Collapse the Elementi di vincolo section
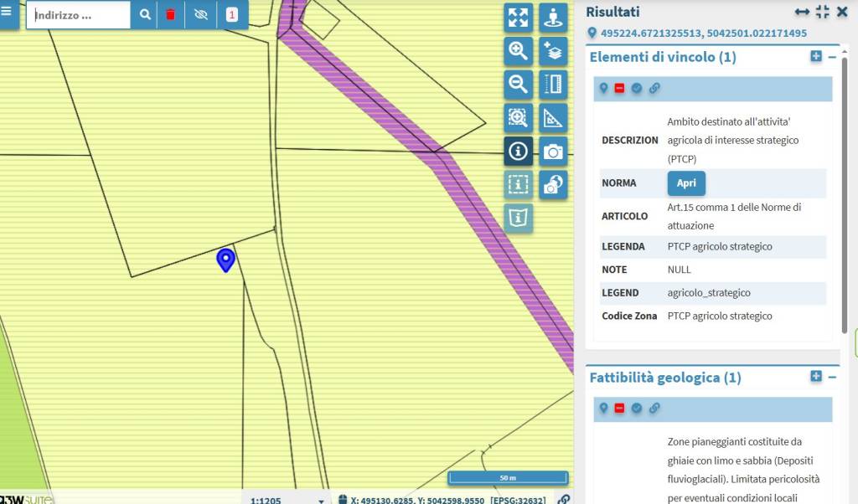Image resolution: width=858 pixels, height=504 pixels. coord(832,57)
